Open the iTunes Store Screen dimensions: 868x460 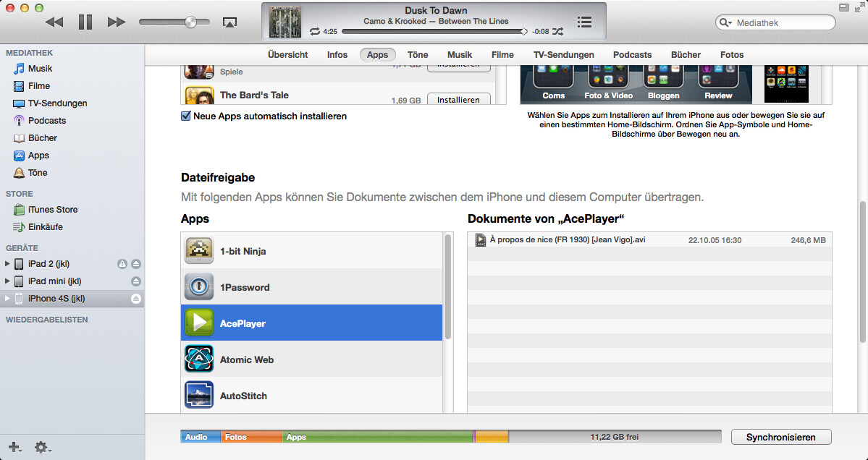point(53,210)
